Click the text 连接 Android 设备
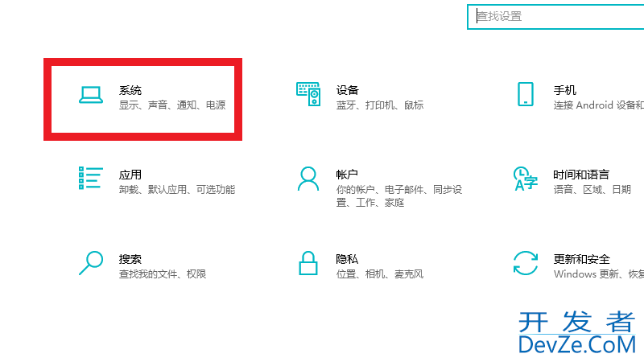 tap(594, 105)
